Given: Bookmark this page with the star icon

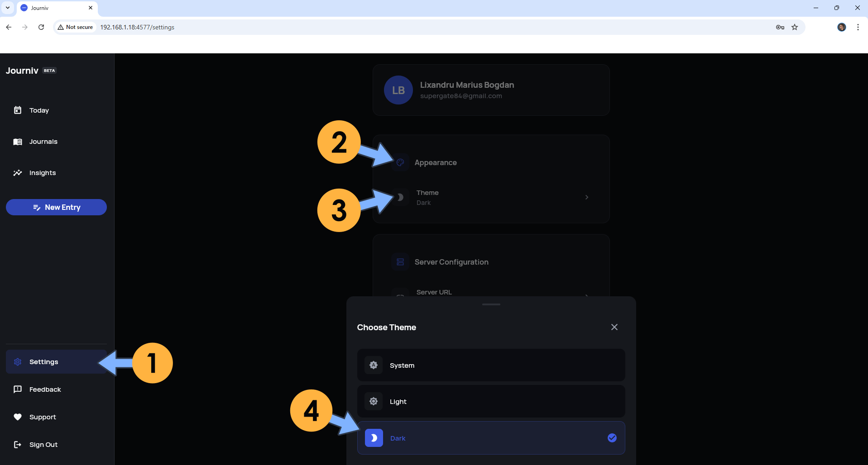Looking at the screenshot, I should [x=794, y=27].
